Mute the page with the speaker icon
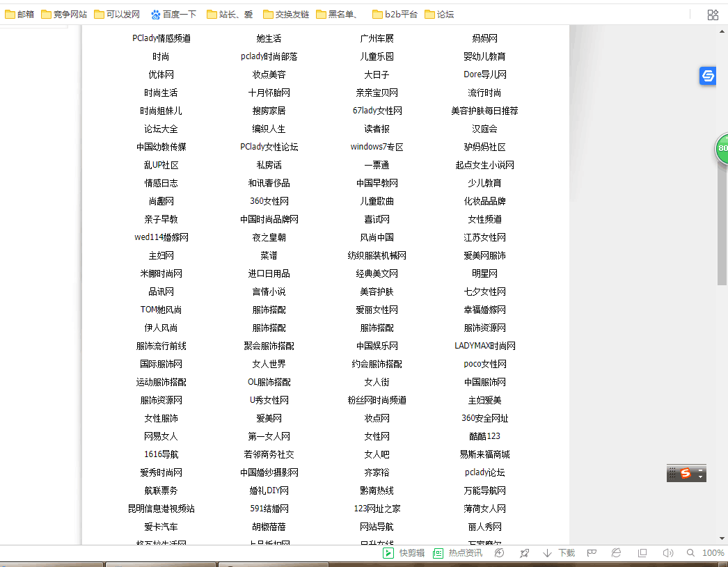728x567 pixels. [x=667, y=552]
